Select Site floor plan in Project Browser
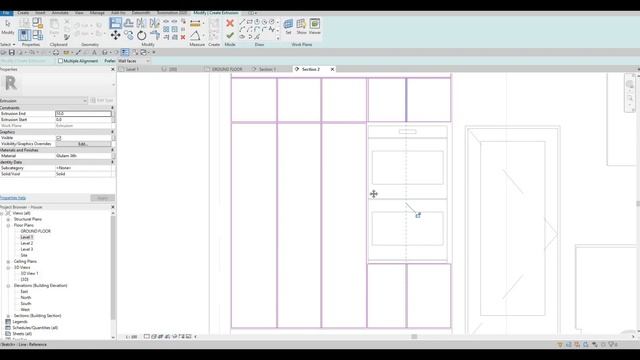 pyautogui.click(x=24, y=256)
